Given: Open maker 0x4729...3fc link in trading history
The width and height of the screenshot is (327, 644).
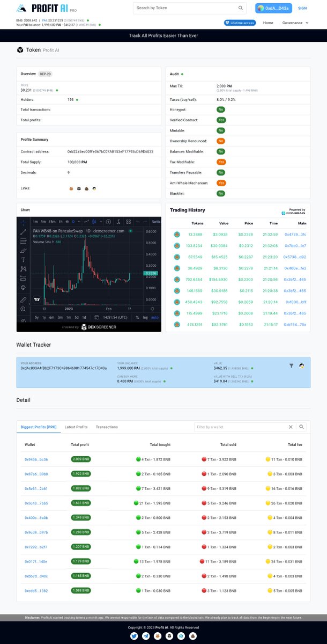Looking at the screenshot, I should 295,234.
